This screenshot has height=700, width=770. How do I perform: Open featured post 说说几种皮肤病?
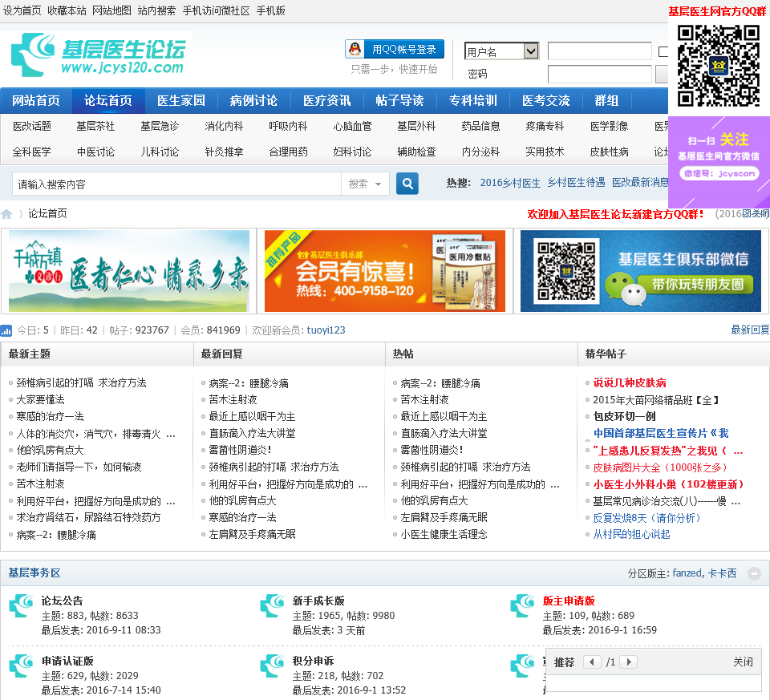630,383
